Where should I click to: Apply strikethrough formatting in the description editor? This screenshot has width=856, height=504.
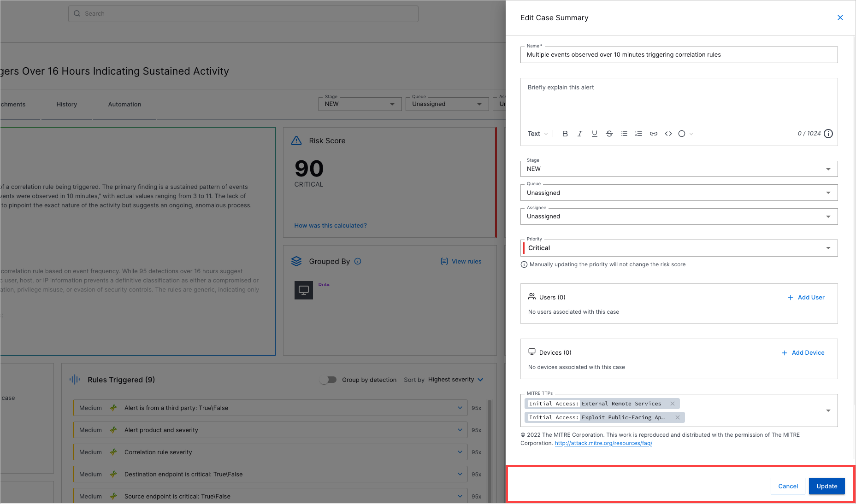tap(609, 134)
